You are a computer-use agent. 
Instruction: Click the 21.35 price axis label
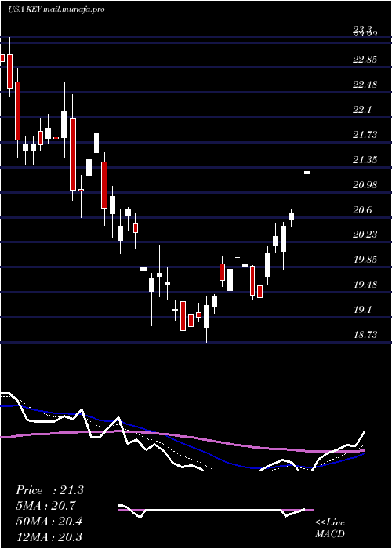[365, 160]
